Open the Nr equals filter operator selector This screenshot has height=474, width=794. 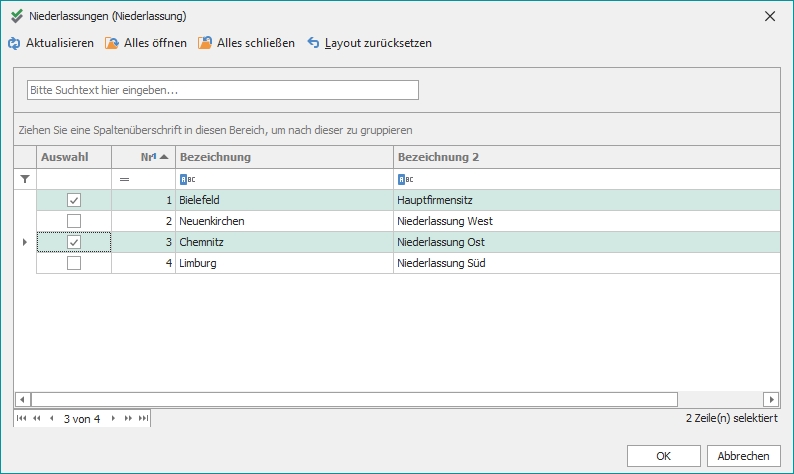[125, 179]
